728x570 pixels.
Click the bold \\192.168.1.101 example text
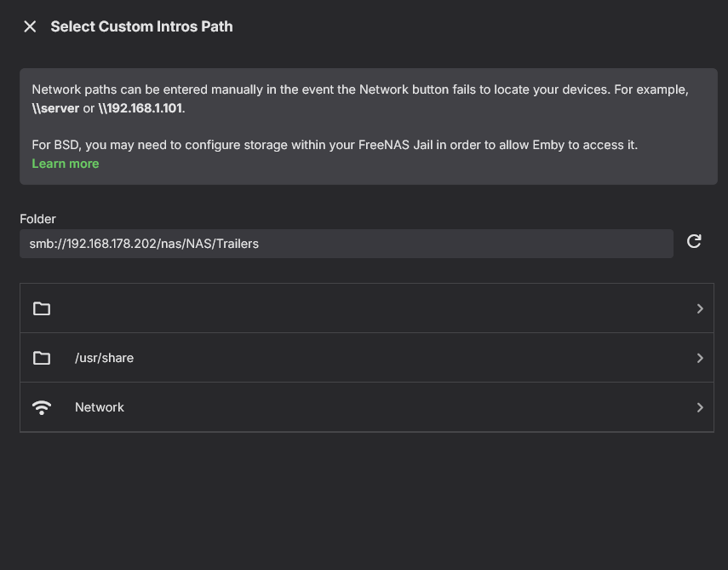140,108
